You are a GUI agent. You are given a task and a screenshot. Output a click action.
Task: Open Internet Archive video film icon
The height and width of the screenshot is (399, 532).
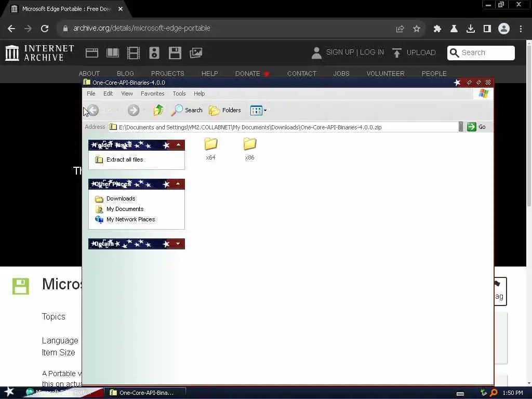tap(134, 53)
